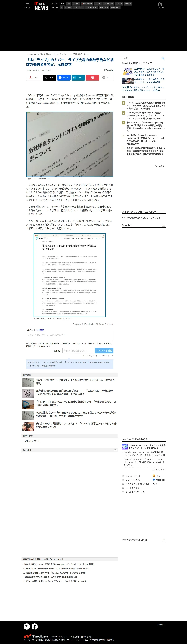
Task: Open the マイページ user icon
Action: 160,6
